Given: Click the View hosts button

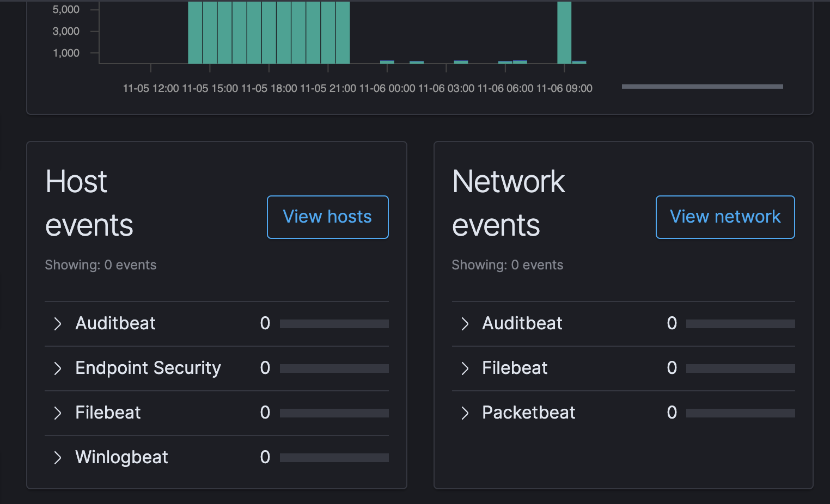Looking at the screenshot, I should coord(327,217).
